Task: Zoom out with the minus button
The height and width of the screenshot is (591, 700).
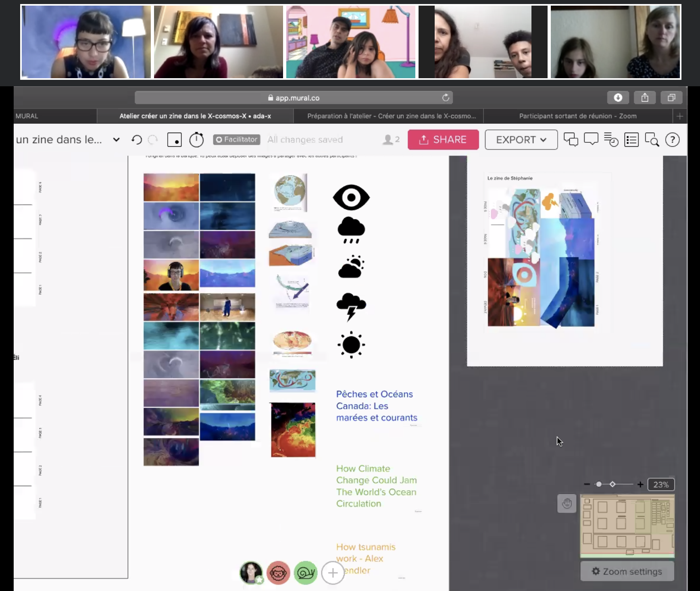Action: pyautogui.click(x=587, y=484)
